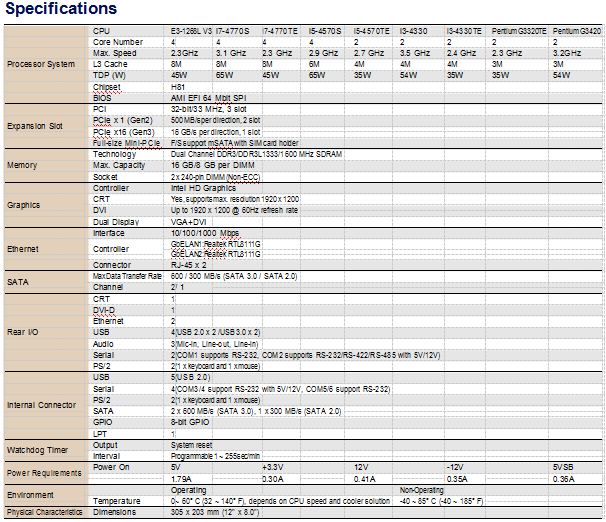Click the "5VSB" power rail cell
Viewport: 606px width, 522px height.
pos(563,467)
